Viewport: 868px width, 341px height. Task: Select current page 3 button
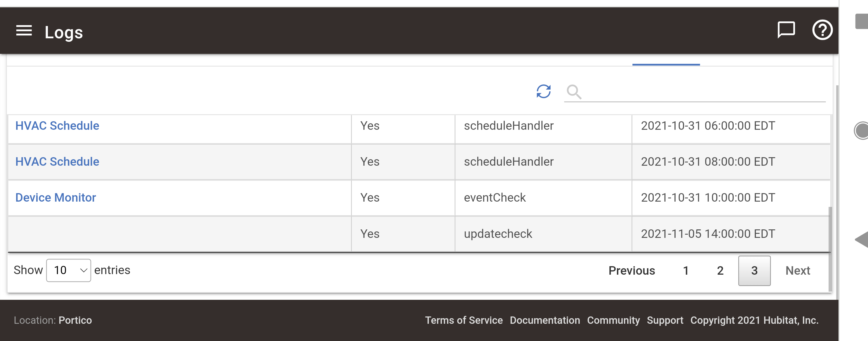coord(754,271)
